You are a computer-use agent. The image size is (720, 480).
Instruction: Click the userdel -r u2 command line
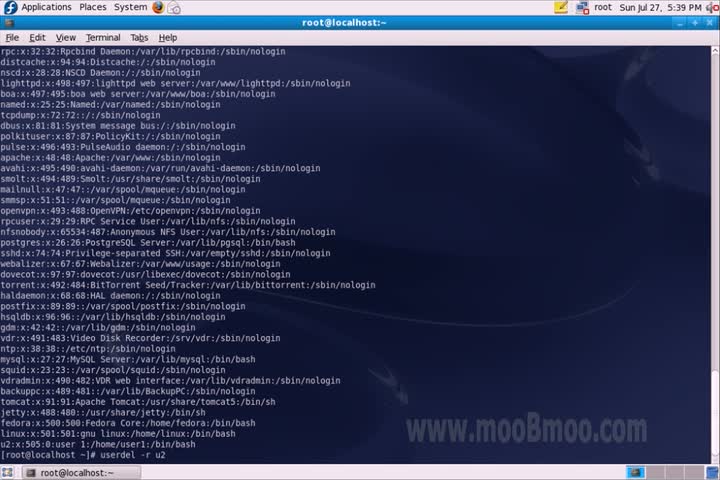tap(83, 455)
